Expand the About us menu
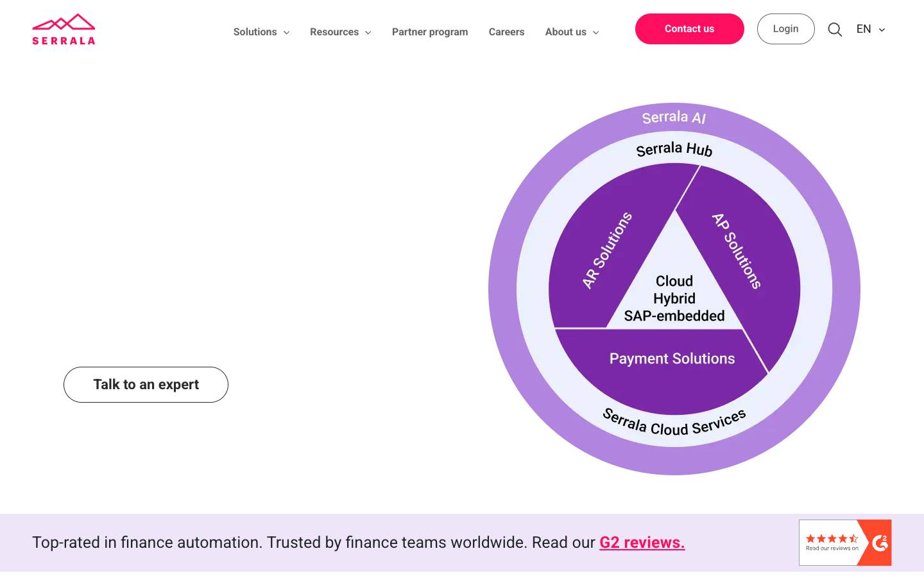Image resolution: width=924 pixels, height=578 pixels. (572, 32)
